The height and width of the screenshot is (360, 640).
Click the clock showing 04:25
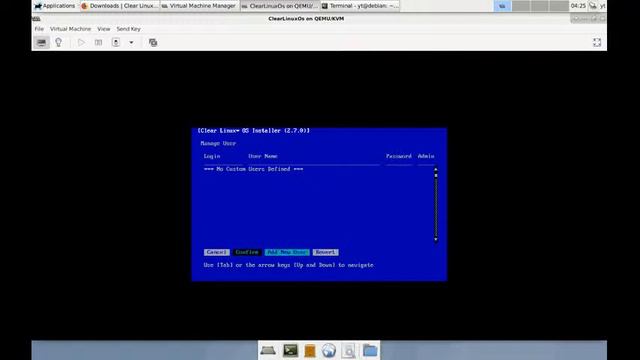coord(578,6)
